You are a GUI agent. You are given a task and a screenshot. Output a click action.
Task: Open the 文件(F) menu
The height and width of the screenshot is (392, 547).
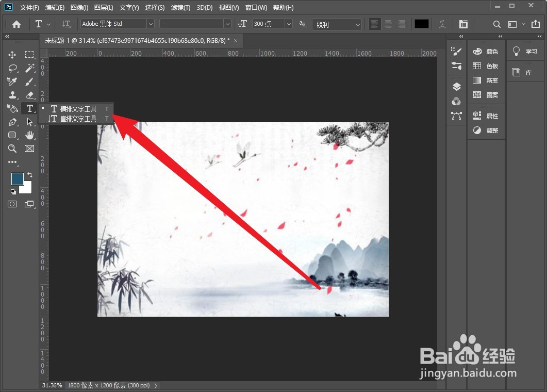[x=29, y=7]
